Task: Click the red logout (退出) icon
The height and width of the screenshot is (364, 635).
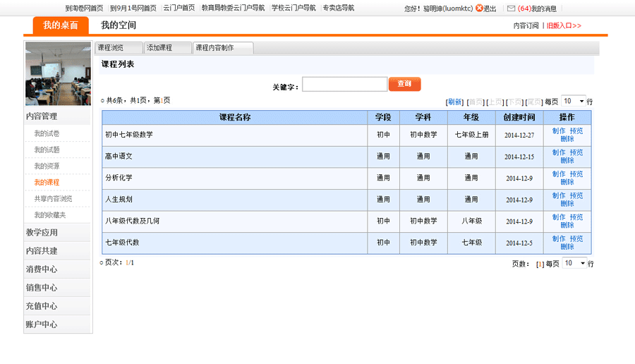Action: [479, 8]
